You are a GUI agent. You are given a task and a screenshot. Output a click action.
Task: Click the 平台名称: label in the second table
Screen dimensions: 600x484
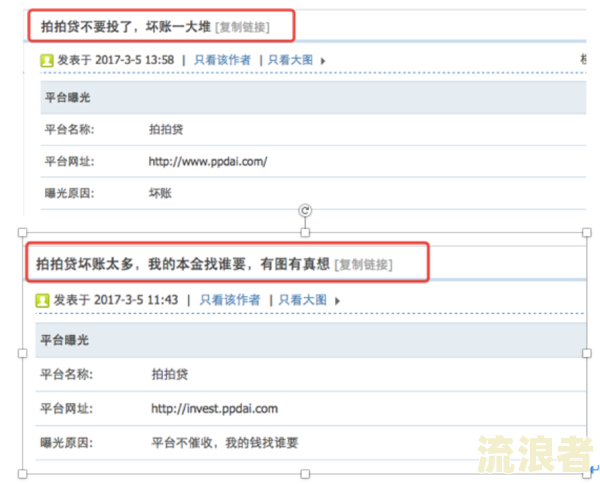tap(67, 374)
